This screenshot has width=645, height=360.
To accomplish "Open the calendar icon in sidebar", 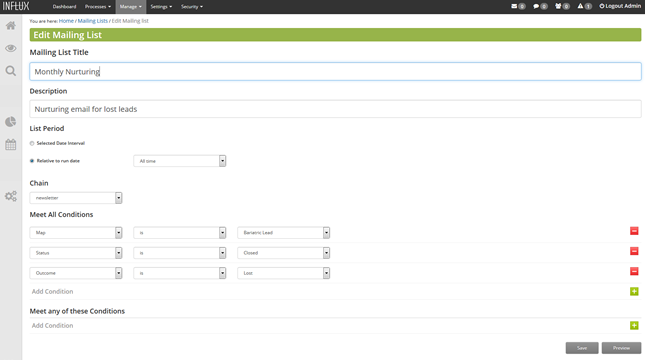I will 11,144.
